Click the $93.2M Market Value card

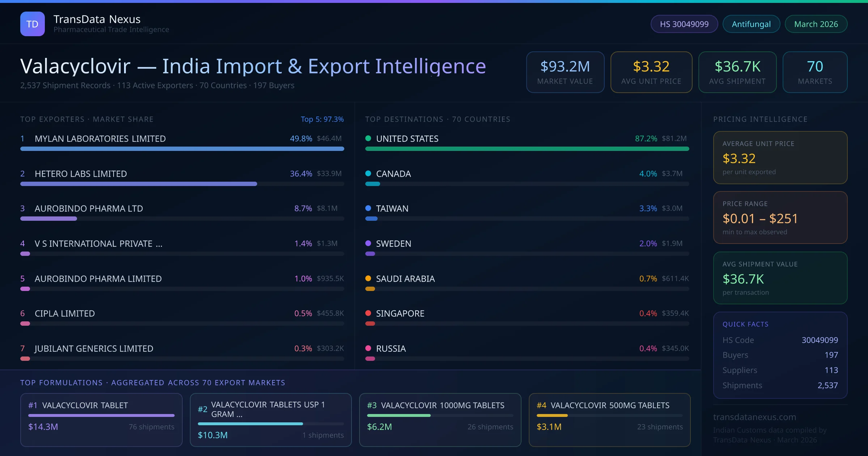tap(565, 72)
